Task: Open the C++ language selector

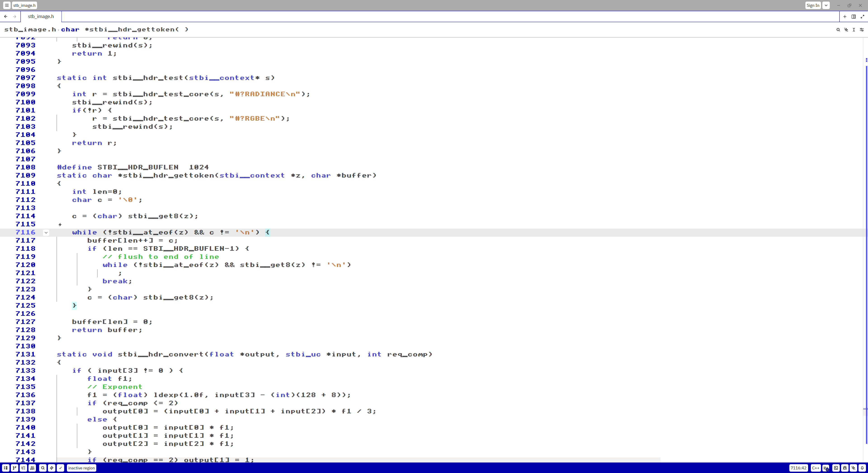Action: click(x=815, y=468)
